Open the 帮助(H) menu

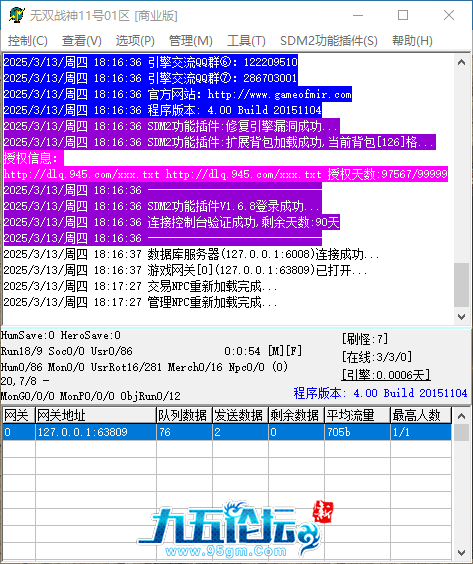(412, 41)
